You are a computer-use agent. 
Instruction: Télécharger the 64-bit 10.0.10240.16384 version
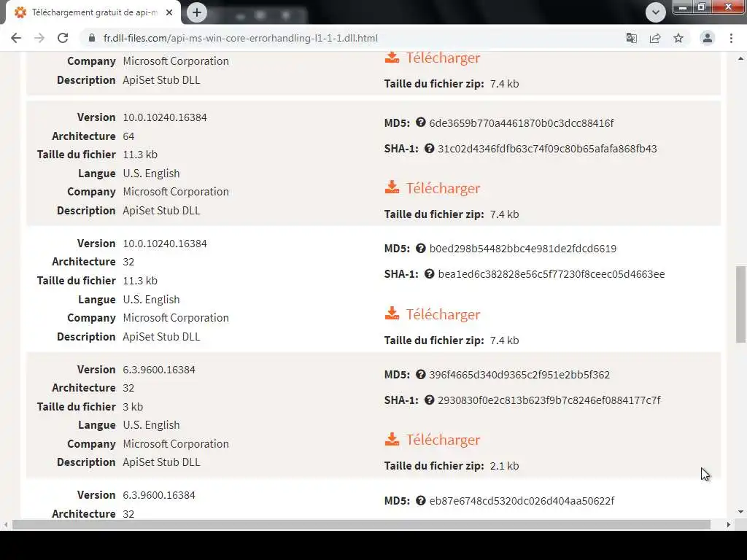click(x=443, y=188)
